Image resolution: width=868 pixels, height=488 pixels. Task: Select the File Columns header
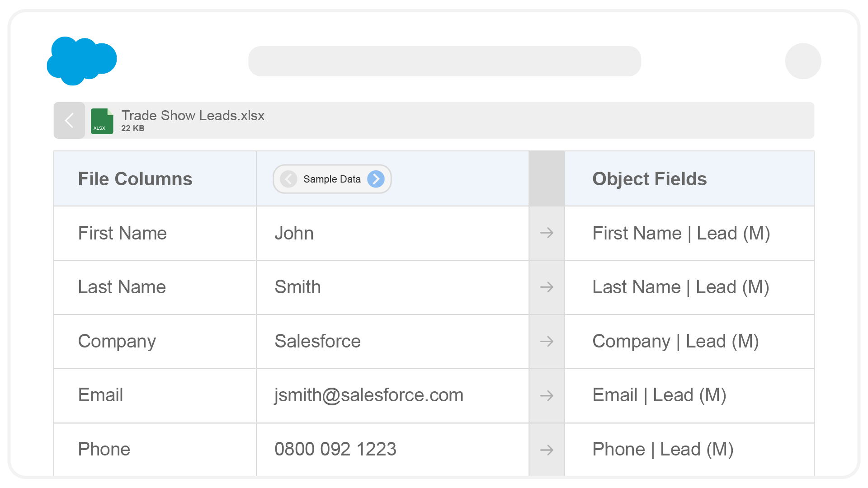(x=135, y=179)
